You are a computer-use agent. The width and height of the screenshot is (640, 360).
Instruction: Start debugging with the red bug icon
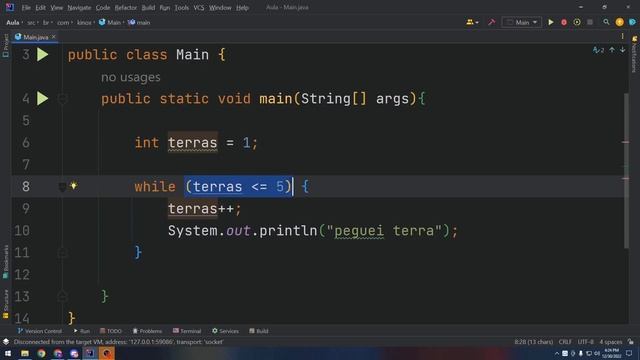tap(564, 22)
